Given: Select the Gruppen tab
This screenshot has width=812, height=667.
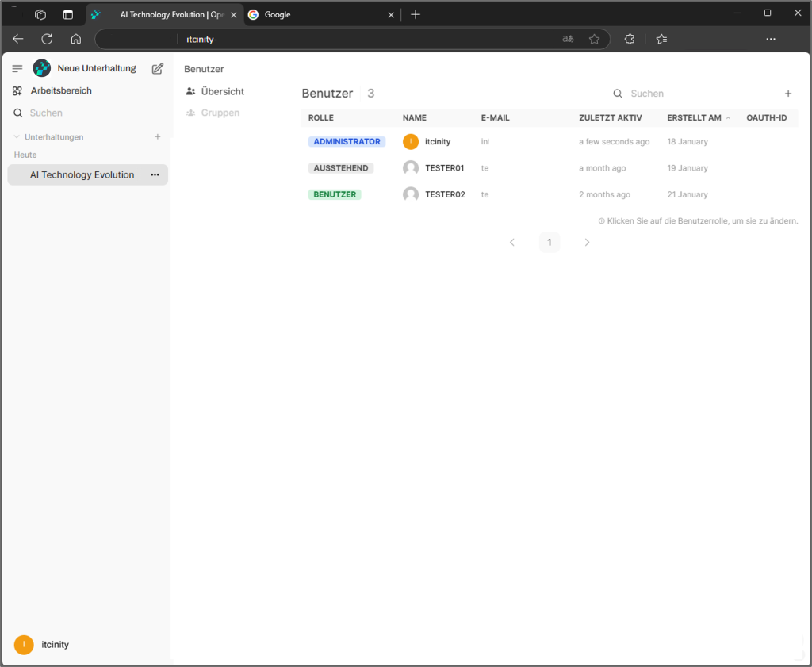Looking at the screenshot, I should coord(220,113).
